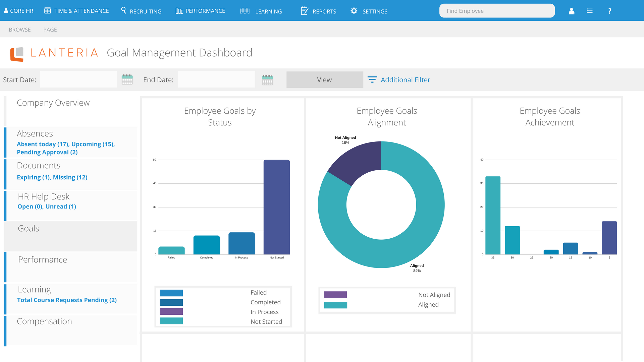Click the View button
Viewport: 644px width, 362px height.
coord(325,80)
